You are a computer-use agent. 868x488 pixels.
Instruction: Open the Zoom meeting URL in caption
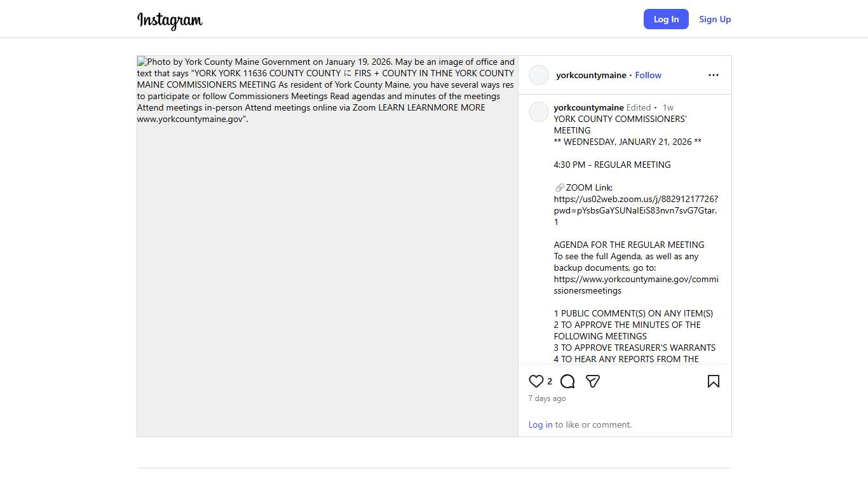[635, 205]
